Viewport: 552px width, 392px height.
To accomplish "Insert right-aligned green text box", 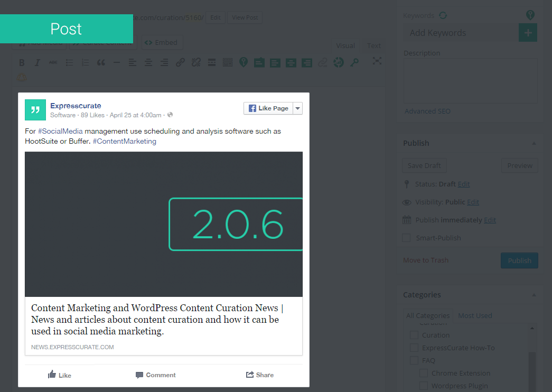I will [x=307, y=63].
